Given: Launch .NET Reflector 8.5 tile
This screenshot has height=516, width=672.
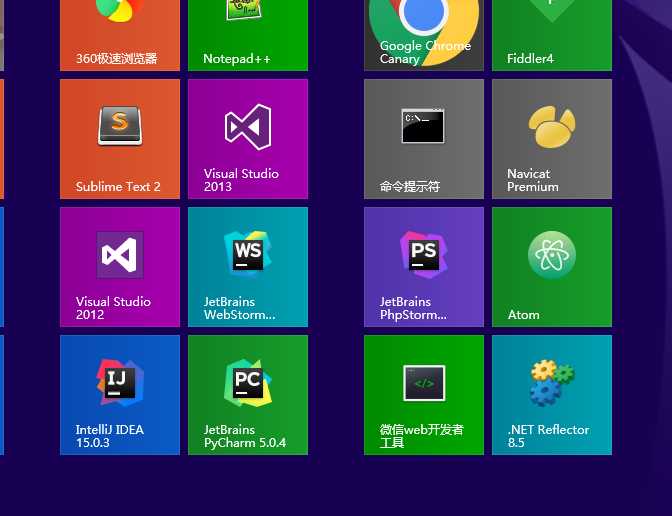Looking at the screenshot, I should tap(552, 395).
